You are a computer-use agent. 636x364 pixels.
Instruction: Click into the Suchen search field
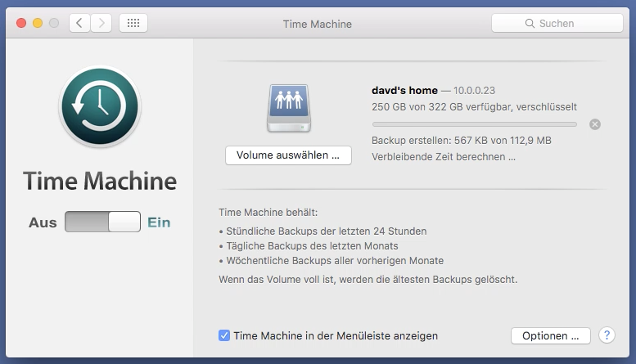[x=557, y=23]
